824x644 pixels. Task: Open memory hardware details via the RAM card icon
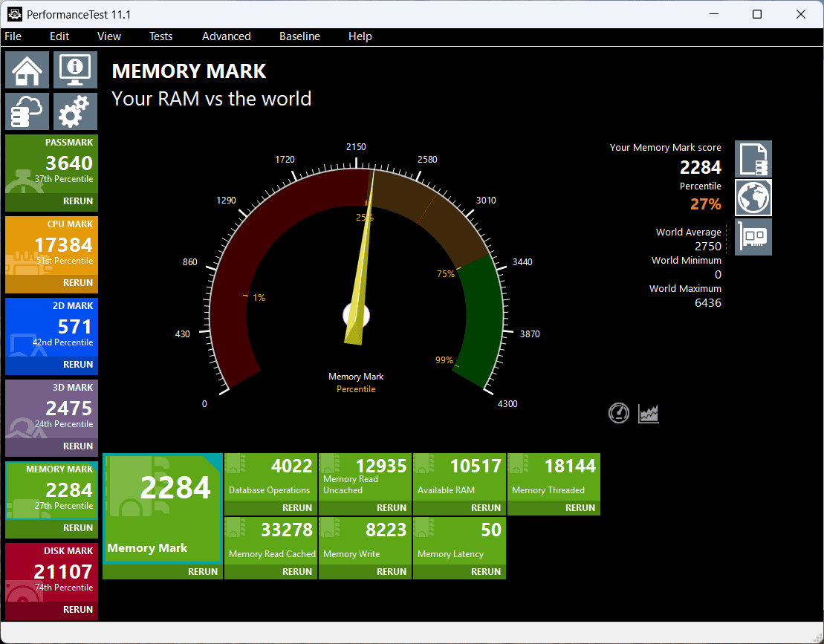753,236
